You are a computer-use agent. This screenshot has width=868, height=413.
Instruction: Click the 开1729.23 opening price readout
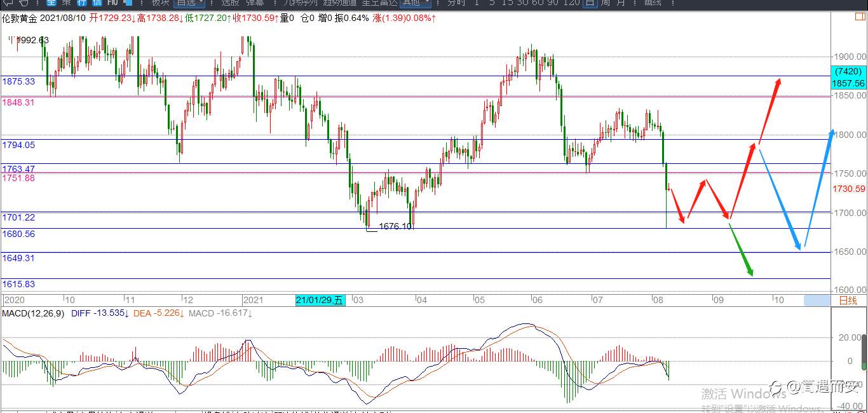coord(111,18)
